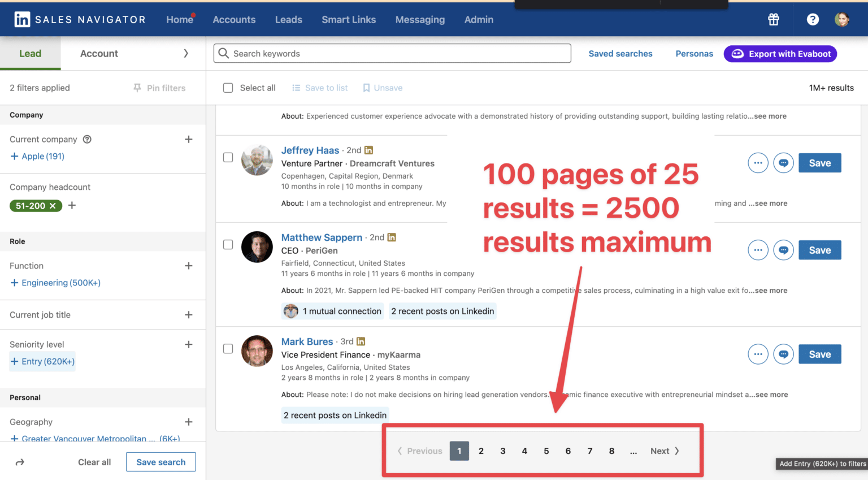868x480 pixels.
Task: Click the Export with Evaboot button
Action: click(780, 54)
